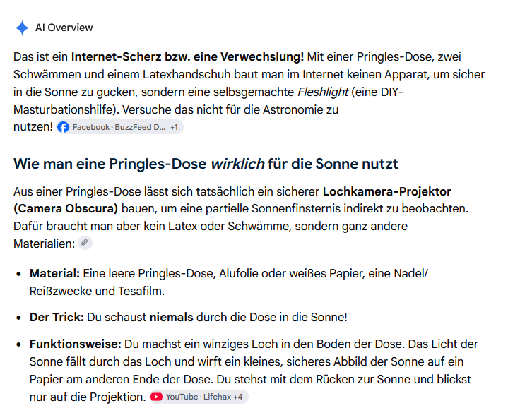The height and width of the screenshot is (420, 508).
Task: Click the bold Lochkamera-Projektor text
Action: coord(387,191)
